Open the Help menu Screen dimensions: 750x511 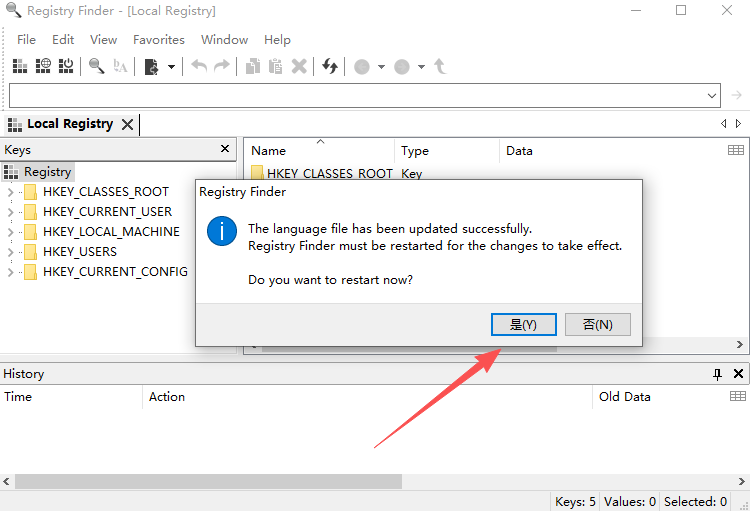[x=277, y=40]
